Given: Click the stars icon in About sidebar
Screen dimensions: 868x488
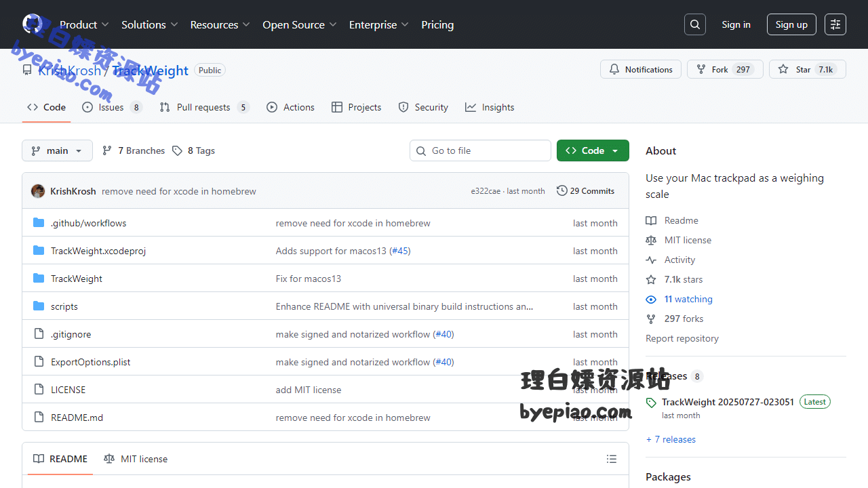Looking at the screenshot, I should click(x=651, y=279).
